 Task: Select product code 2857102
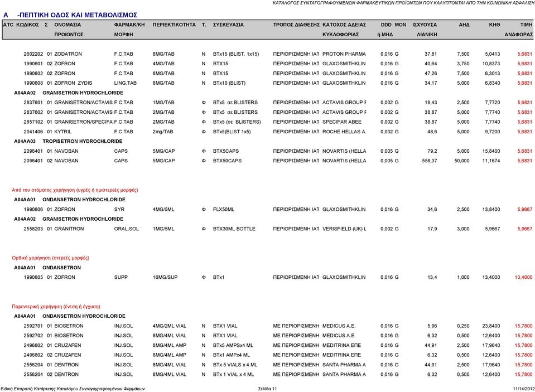coord(33,122)
